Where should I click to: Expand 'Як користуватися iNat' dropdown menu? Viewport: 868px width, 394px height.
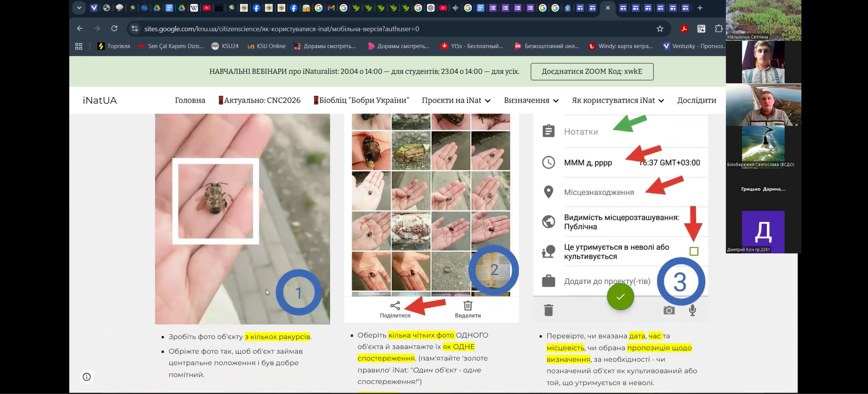point(617,100)
